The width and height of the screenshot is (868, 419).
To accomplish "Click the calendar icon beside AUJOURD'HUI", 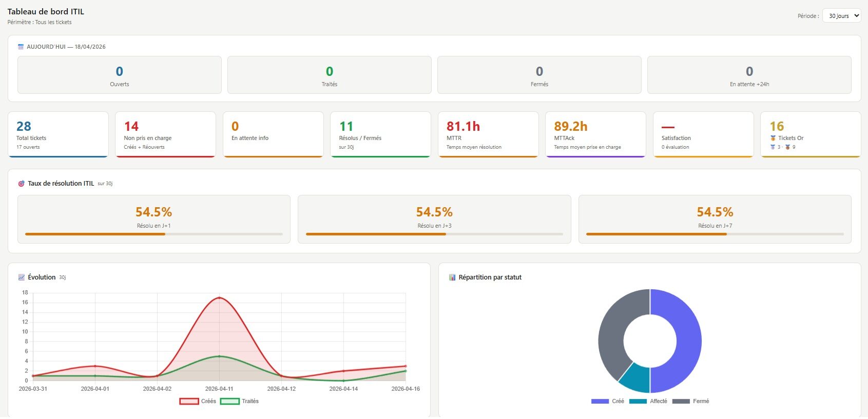I will 21,47.
